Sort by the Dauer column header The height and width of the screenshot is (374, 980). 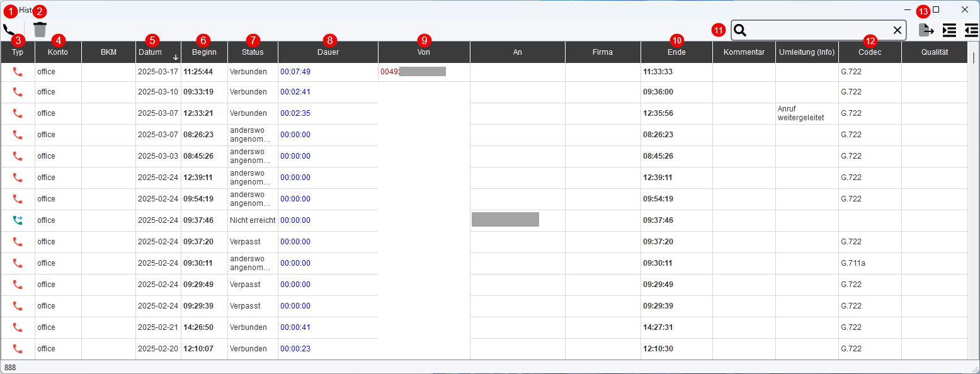pyautogui.click(x=328, y=52)
